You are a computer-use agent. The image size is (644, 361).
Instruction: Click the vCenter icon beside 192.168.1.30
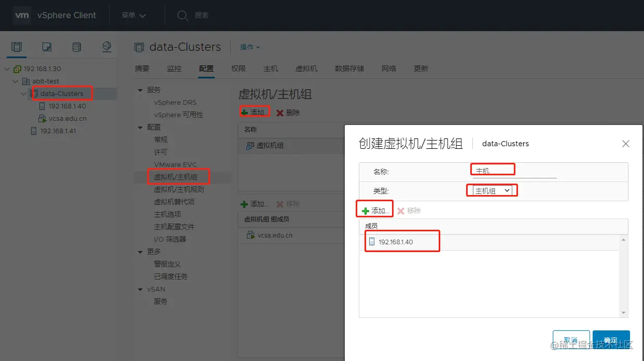[x=18, y=69]
